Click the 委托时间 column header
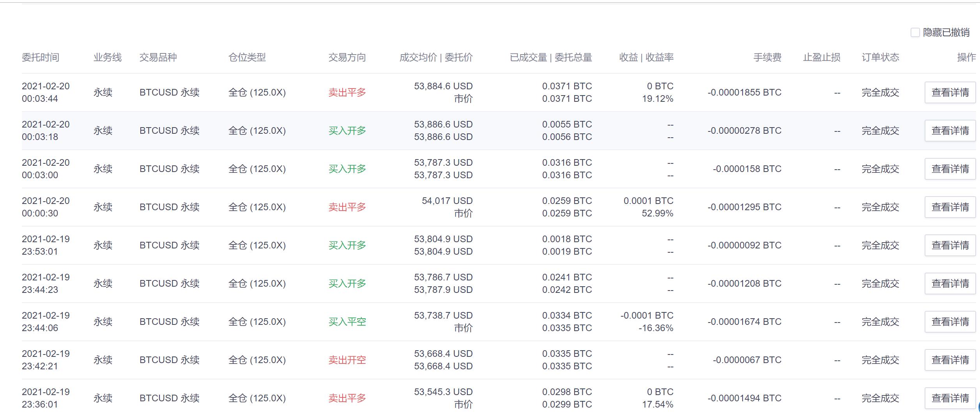Screen dimensions: 980x413 pyautogui.click(x=41, y=57)
